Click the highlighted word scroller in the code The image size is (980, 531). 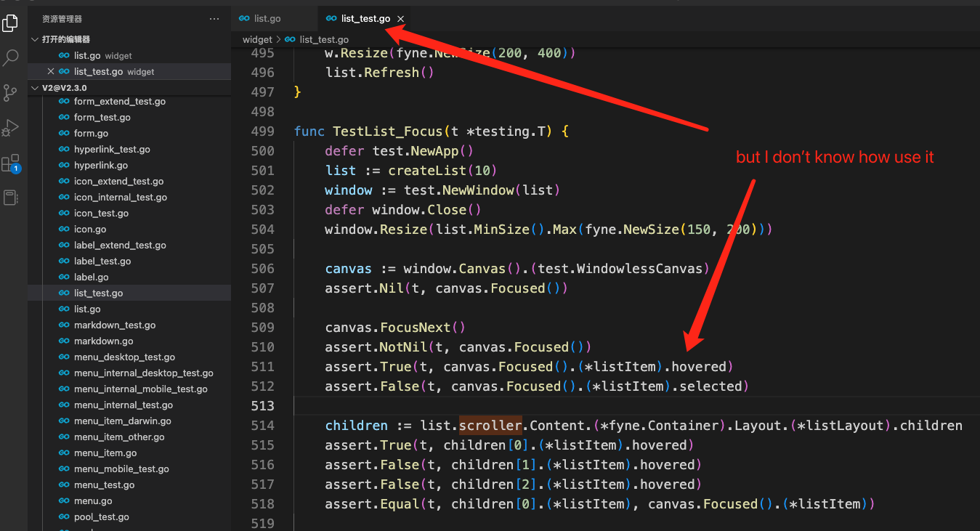(x=490, y=426)
